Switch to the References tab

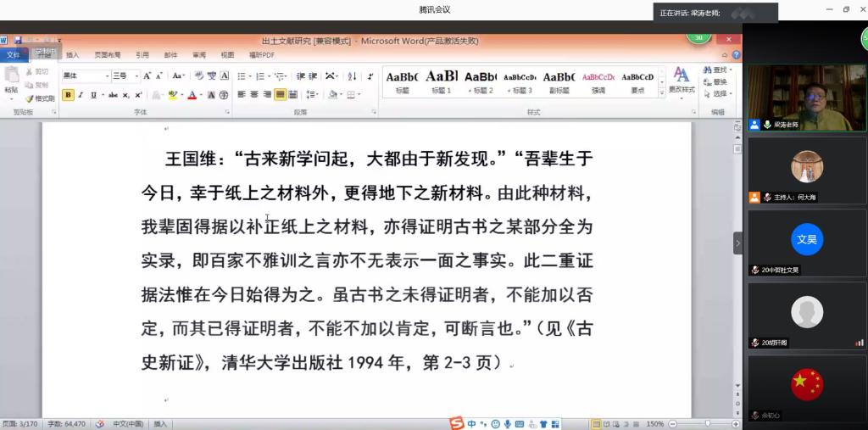[142, 55]
